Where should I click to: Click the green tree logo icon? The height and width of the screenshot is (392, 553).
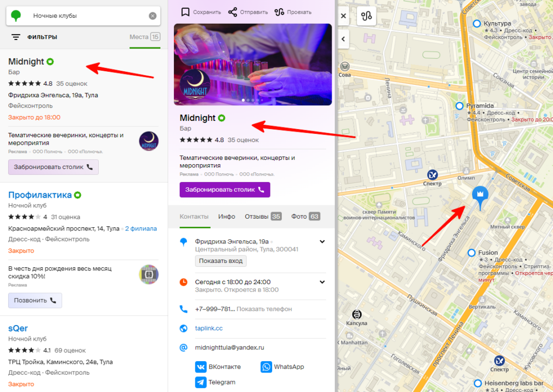pyautogui.click(x=16, y=16)
